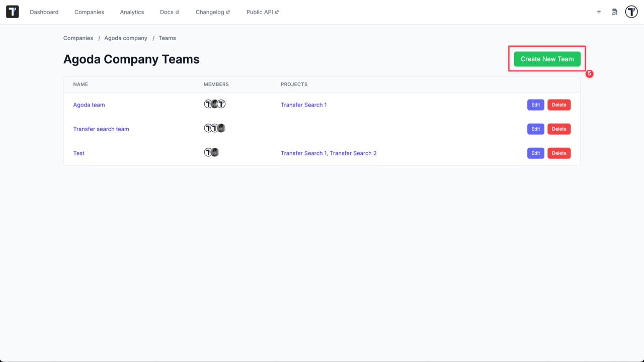644x362 pixels.
Task: Open the Transfer Search 1 project link
Action: pyautogui.click(x=303, y=105)
